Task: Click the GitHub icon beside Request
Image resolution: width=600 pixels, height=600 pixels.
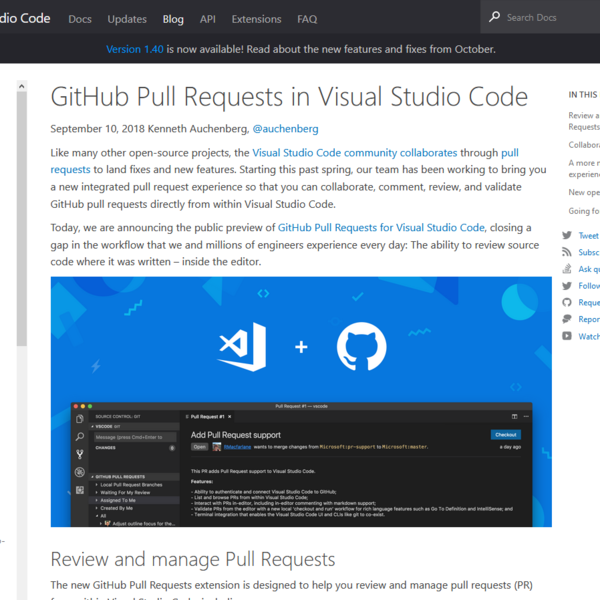Action: tap(567, 302)
